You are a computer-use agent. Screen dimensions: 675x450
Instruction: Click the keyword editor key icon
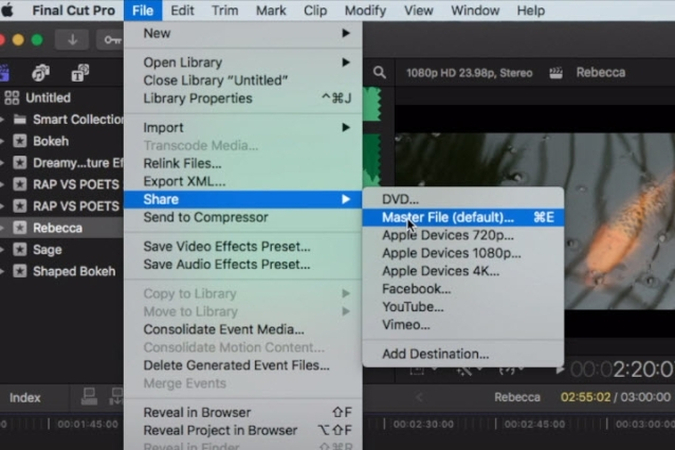pos(111,40)
